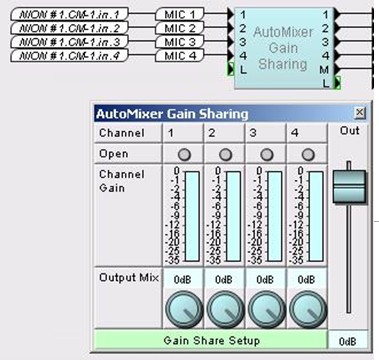Click channel 2 Output Mix 0dB field

point(224,279)
